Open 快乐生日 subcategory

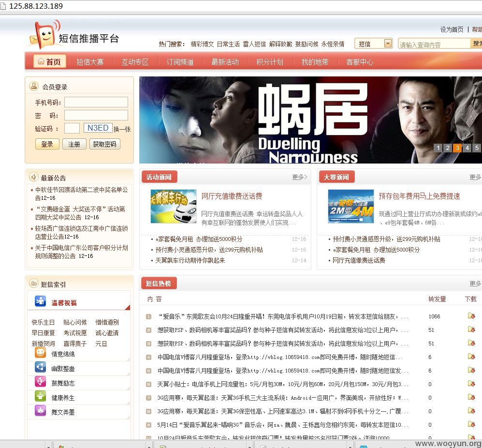point(43,322)
